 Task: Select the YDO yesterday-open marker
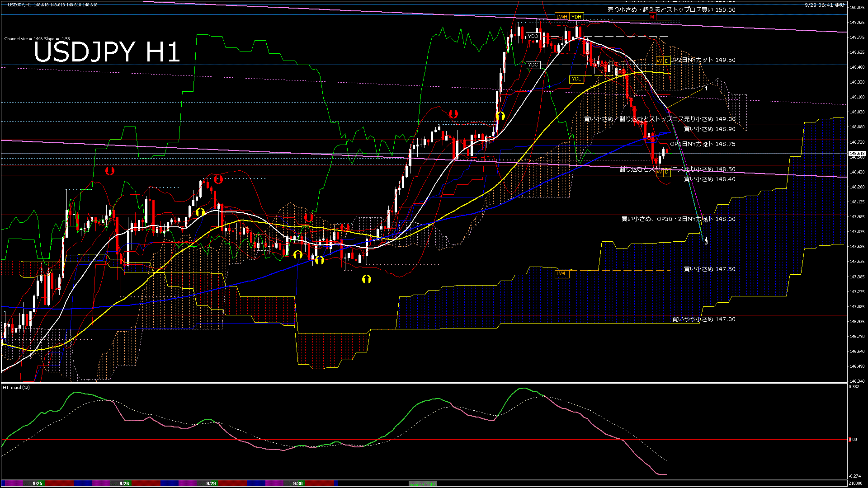click(x=533, y=36)
